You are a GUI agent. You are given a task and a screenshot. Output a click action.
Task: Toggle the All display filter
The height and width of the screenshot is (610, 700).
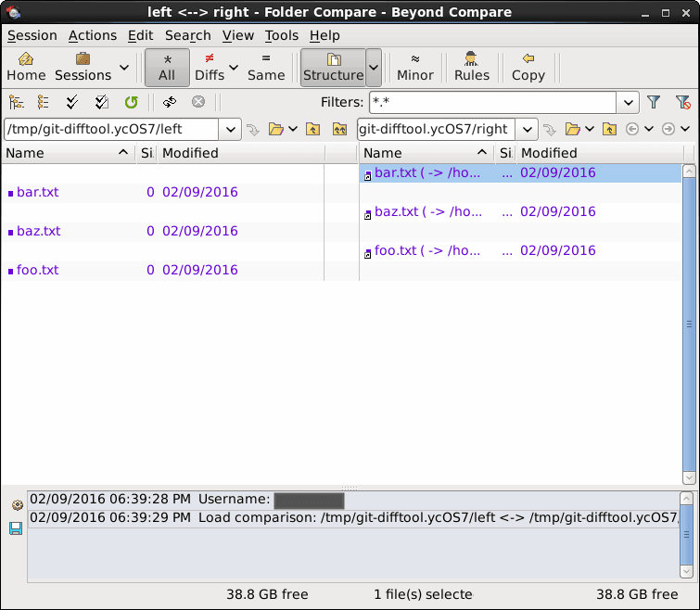(x=167, y=68)
